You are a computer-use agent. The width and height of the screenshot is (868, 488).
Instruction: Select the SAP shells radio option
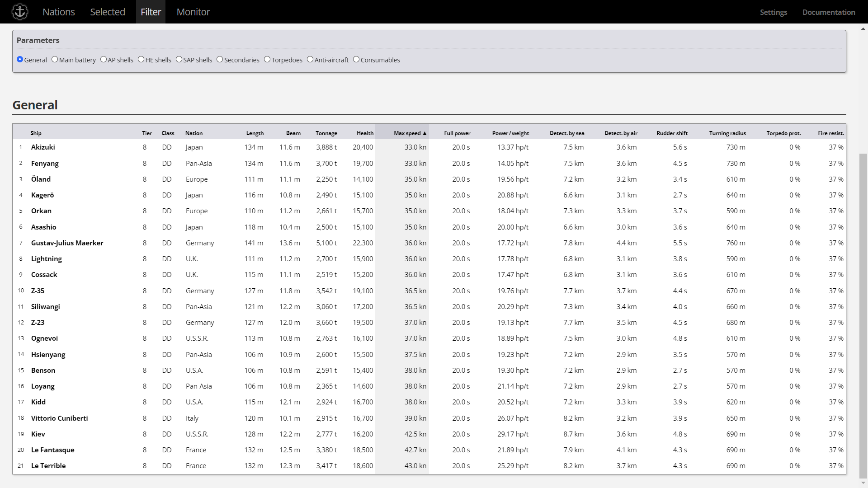179,59
